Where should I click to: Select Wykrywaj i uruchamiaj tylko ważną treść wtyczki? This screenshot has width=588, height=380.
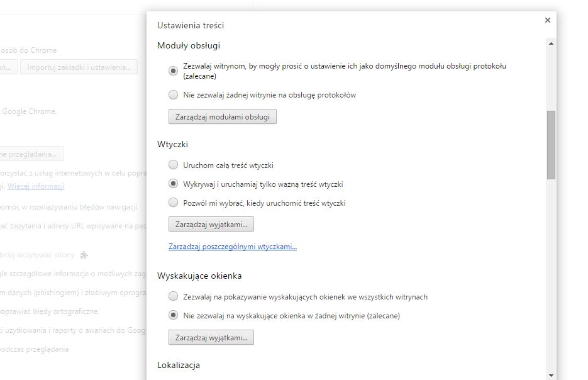click(x=173, y=184)
